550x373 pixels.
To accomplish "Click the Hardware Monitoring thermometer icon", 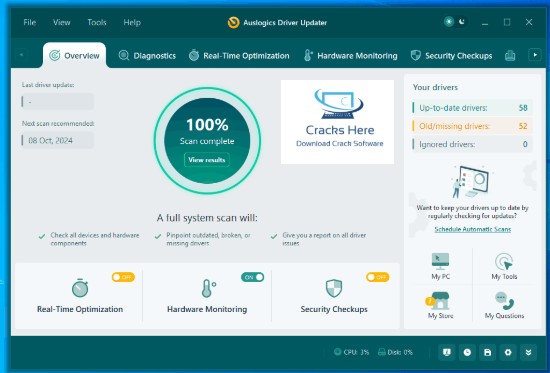I will click(x=208, y=288).
